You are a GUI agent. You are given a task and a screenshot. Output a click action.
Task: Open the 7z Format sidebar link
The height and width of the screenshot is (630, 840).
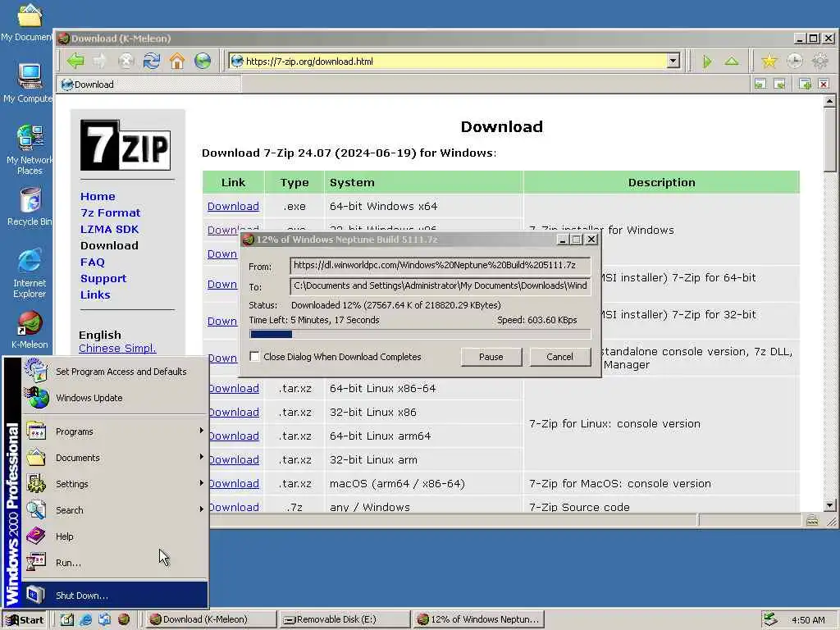(x=111, y=212)
